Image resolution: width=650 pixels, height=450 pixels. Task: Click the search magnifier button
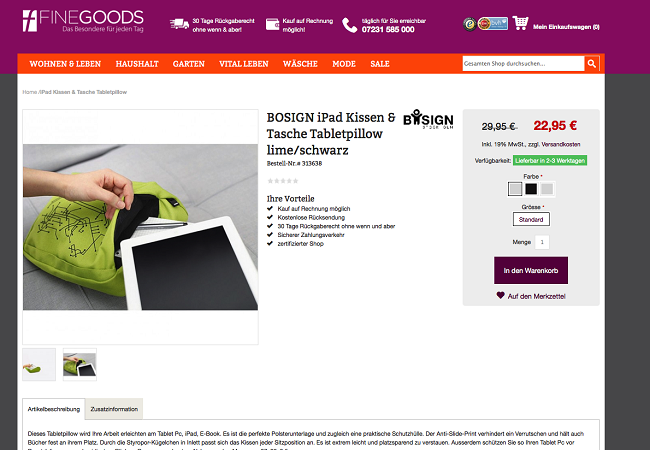click(592, 64)
